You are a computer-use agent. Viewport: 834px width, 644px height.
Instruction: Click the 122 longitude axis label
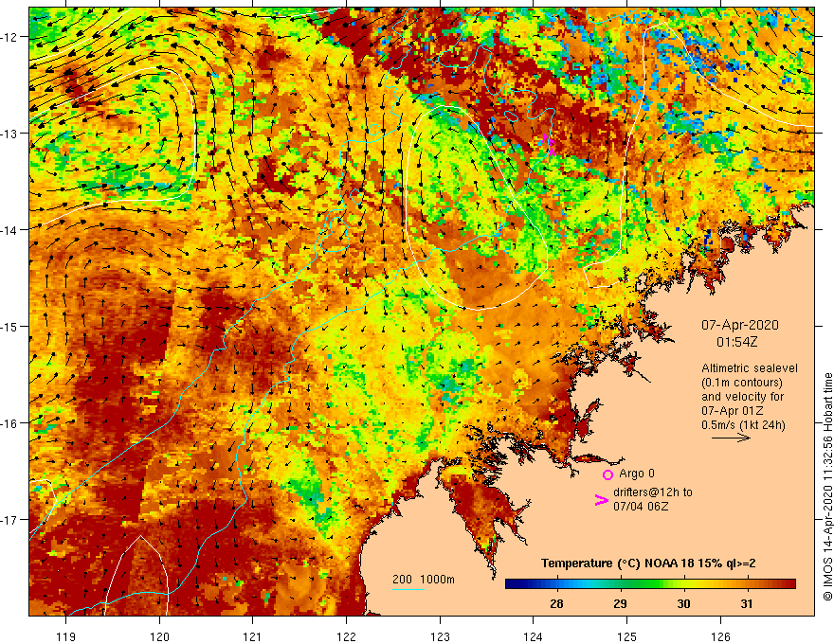[x=346, y=636]
